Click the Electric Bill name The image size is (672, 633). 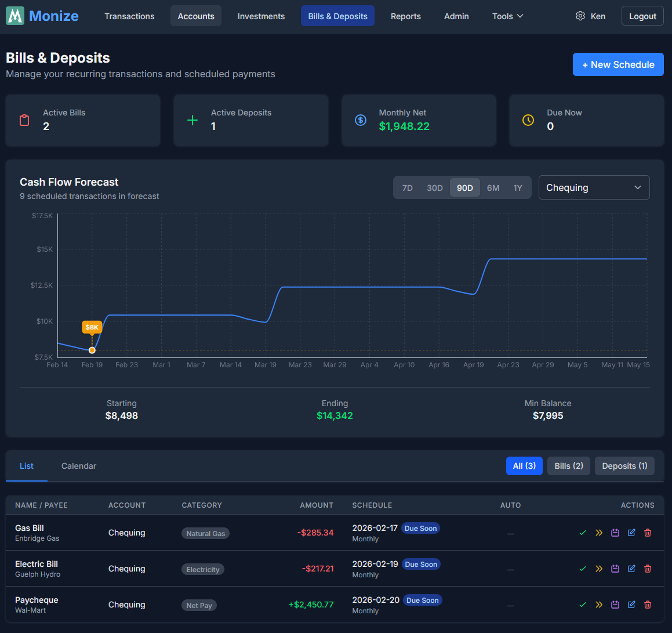[x=37, y=564]
